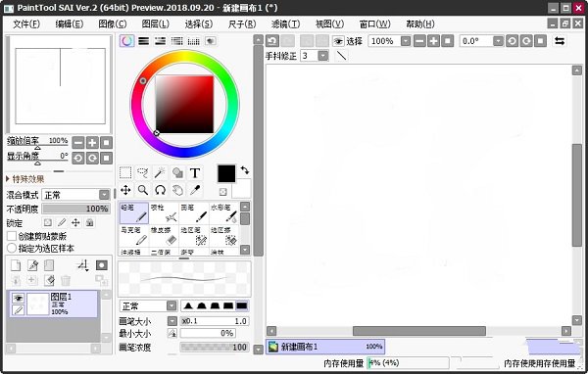
Task: Choose the 喷枪 airbrush
Action: pyautogui.click(x=164, y=212)
